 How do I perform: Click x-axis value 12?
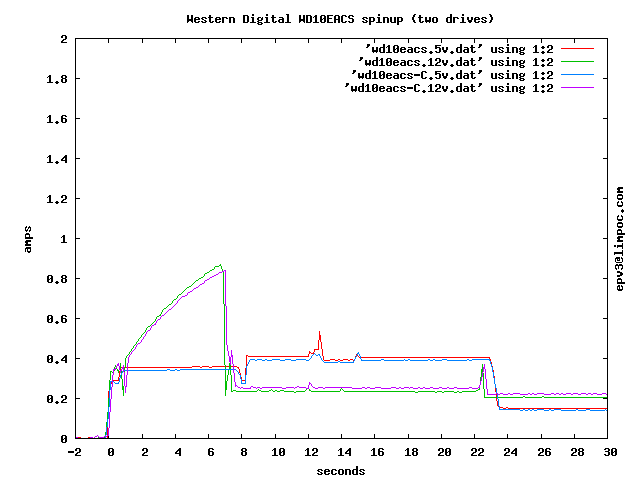[311, 452]
